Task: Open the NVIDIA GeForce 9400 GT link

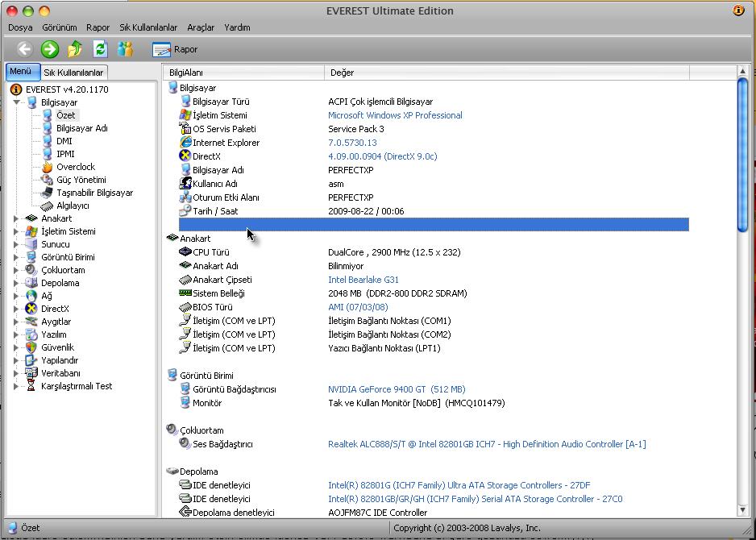Action: coord(397,389)
